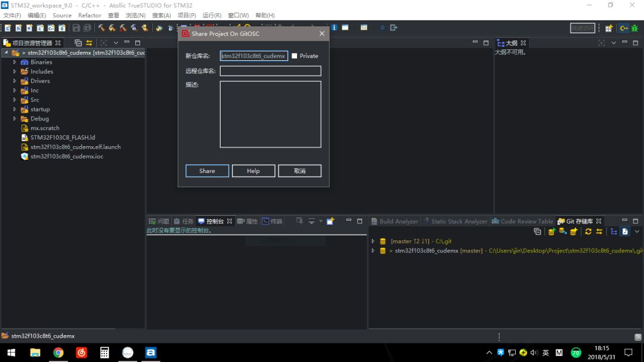
Task: Open the Refactor menu
Action: click(x=89, y=15)
